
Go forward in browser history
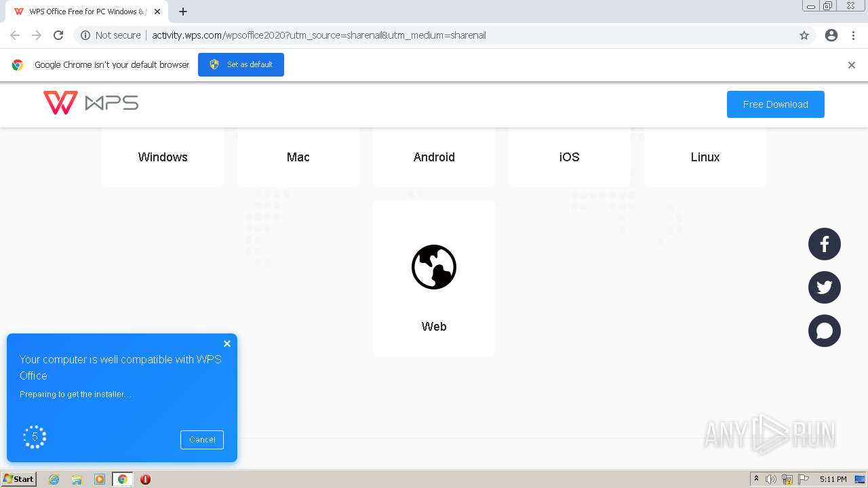pyautogui.click(x=37, y=35)
